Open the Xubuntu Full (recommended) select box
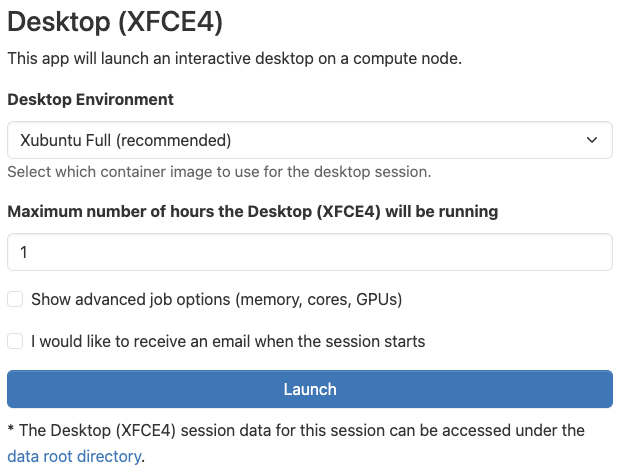 click(x=309, y=140)
